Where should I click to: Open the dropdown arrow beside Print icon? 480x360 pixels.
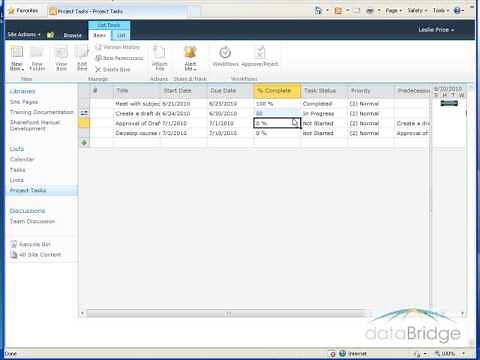tap(379, 11)
